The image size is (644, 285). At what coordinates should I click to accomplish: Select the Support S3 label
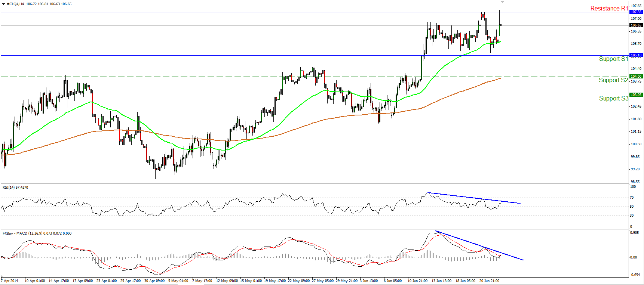pos(613,98)
